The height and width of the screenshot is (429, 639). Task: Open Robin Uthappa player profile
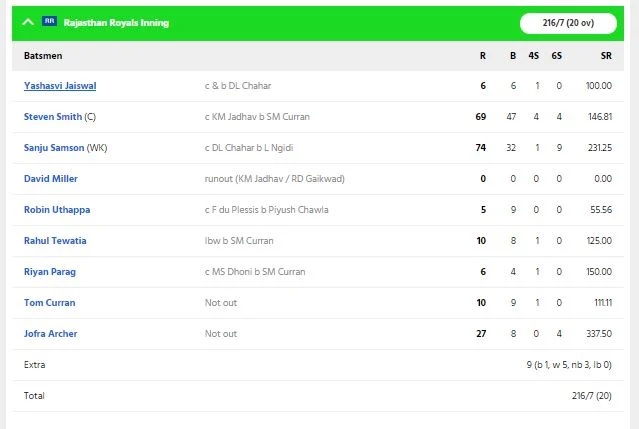57,210
